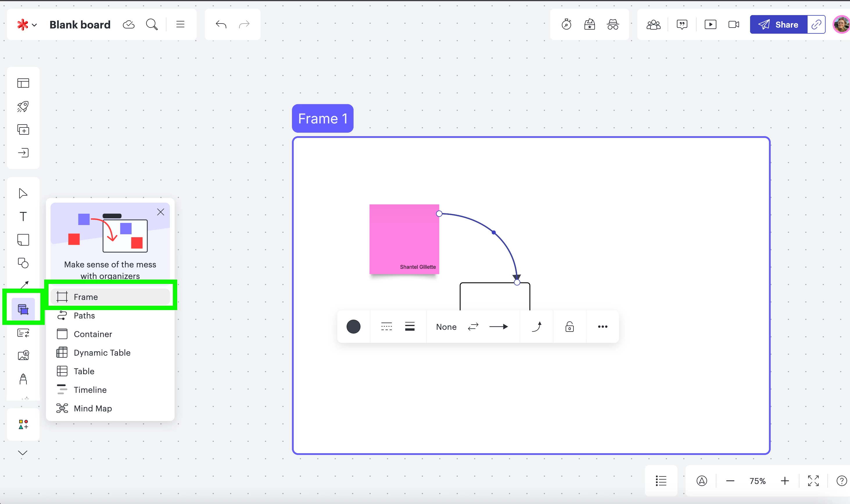Screen dimensions: 850x504
Task: Open connector color circle swatch
Action: click(353, 327)
